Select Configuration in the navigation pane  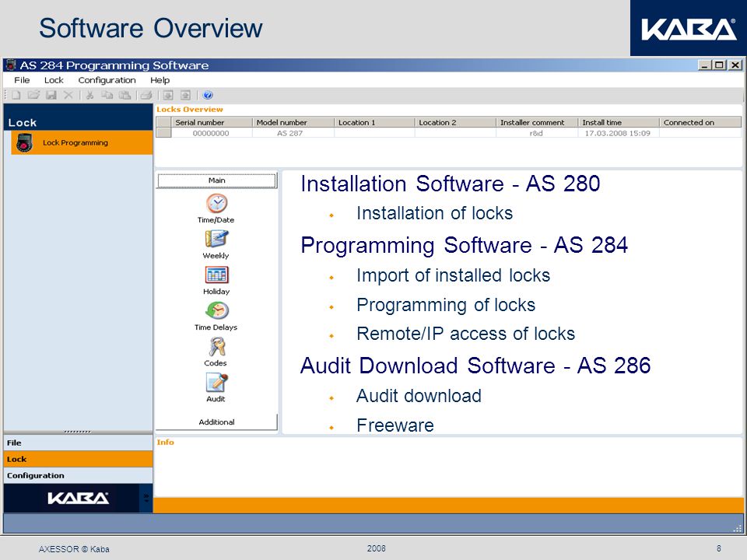[78, 475]
